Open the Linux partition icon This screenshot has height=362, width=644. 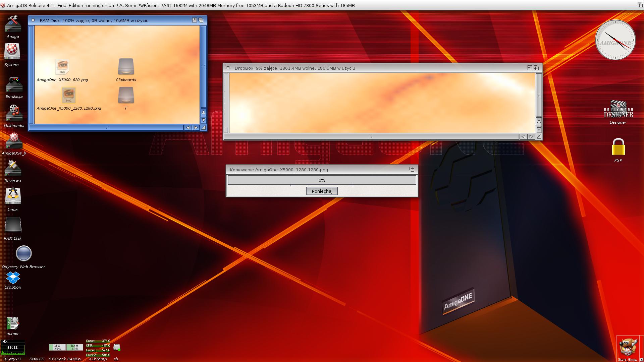coord(13,196)
